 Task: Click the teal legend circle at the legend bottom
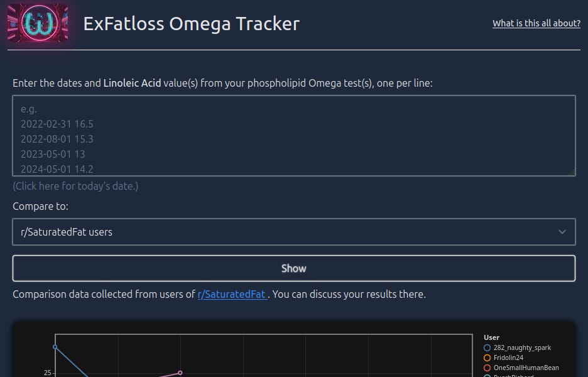486,376
